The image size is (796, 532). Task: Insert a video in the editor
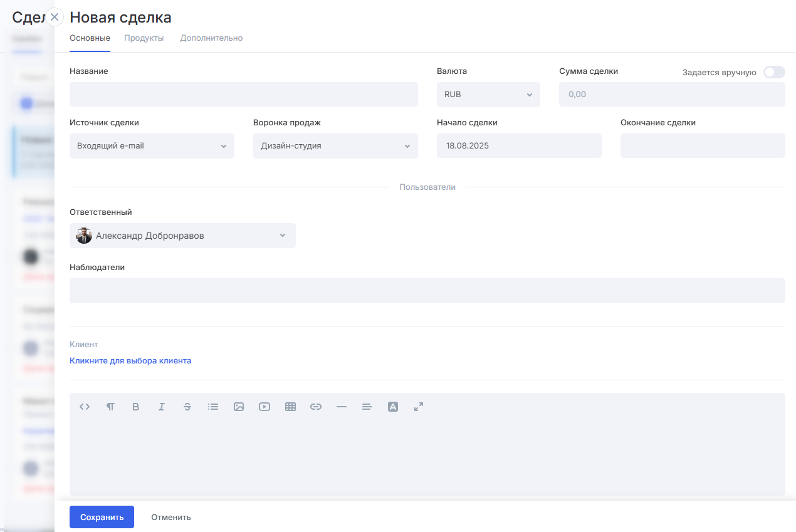tap(264, 407)
